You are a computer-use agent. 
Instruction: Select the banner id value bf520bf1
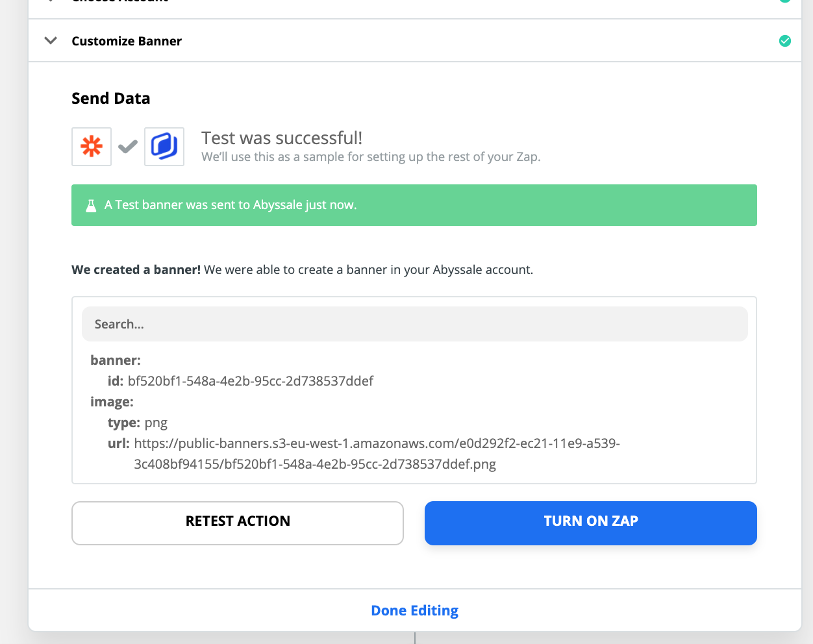tap(251, 381)
